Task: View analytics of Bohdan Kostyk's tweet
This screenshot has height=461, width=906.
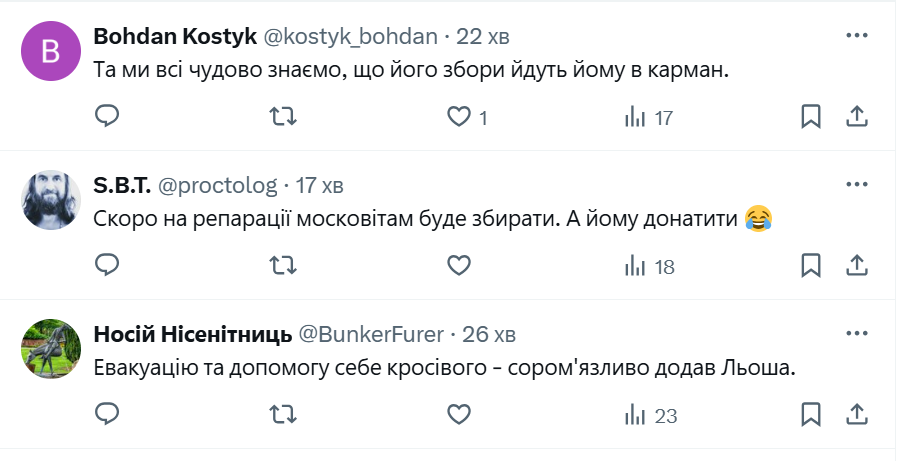Action: click(648, 117)
